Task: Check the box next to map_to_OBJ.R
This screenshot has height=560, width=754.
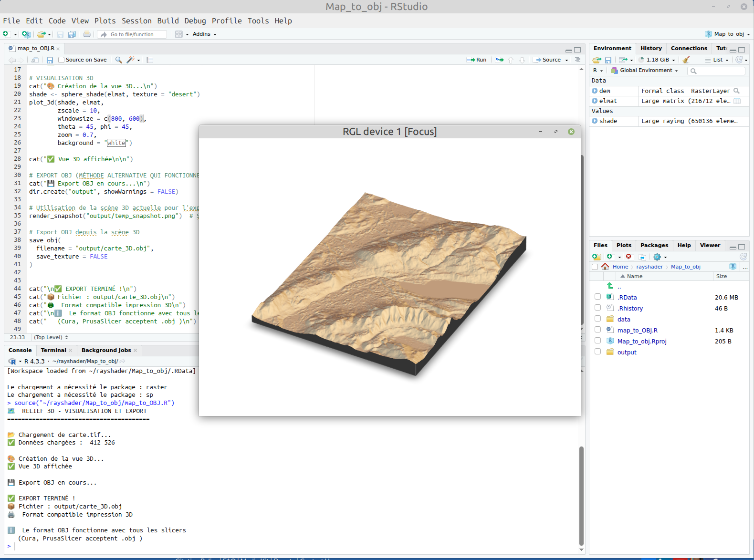Action: (597, 330)
